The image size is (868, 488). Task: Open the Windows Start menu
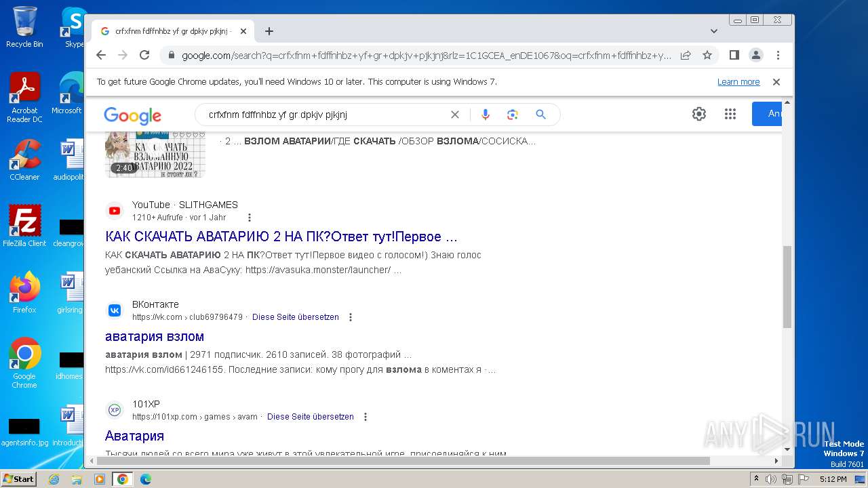(x=19, y=479)
